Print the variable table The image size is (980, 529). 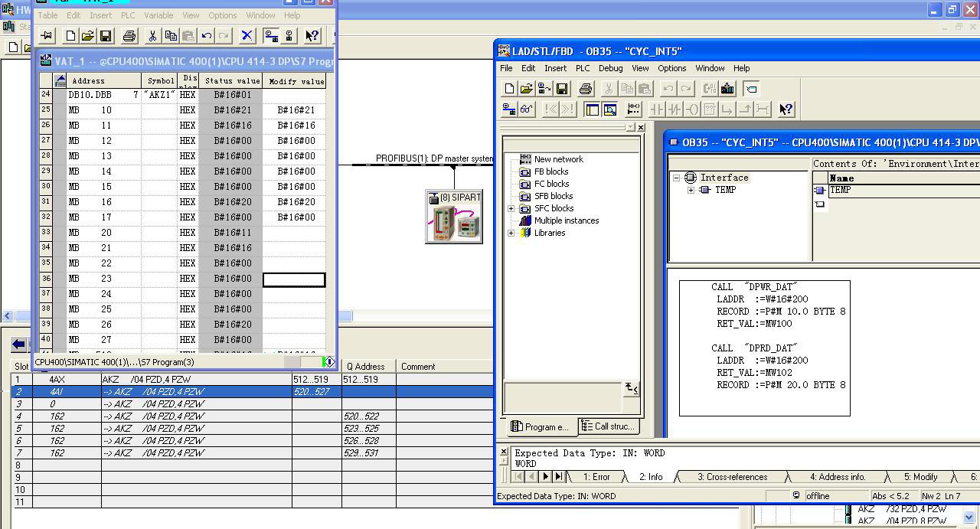pyautogui.click(x=129, y=35)
